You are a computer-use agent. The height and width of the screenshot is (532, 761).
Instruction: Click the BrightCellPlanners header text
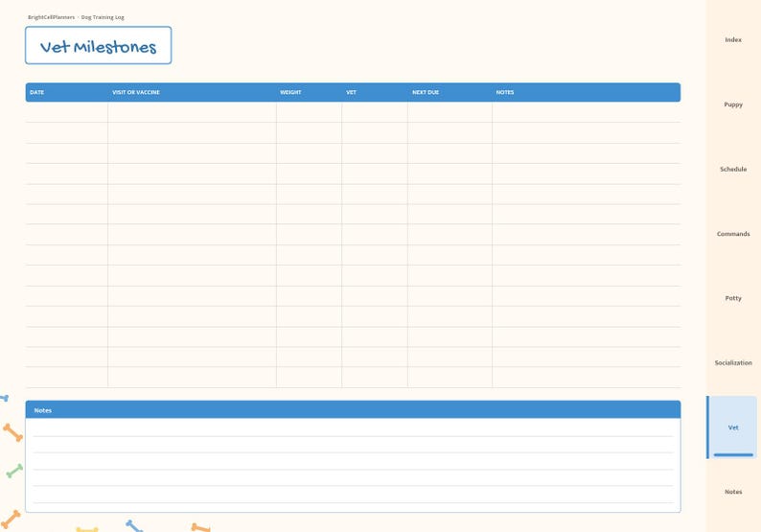click(52, 17)
